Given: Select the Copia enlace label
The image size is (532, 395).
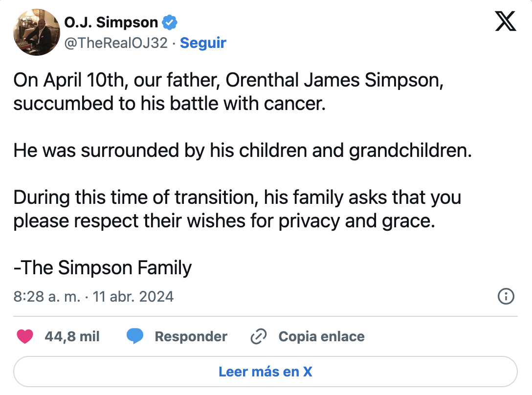Looking at the screenshot, I should [x=321, y=336].
